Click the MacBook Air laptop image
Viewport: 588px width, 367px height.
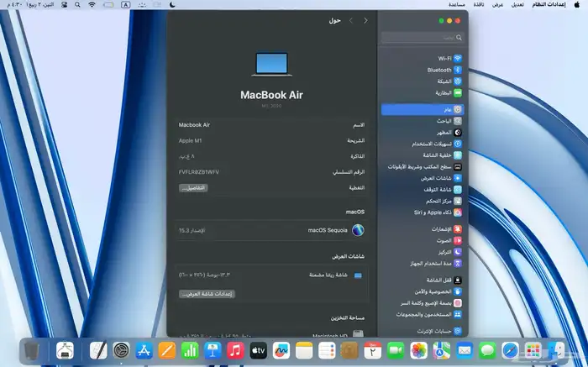[x=272, y=65]
